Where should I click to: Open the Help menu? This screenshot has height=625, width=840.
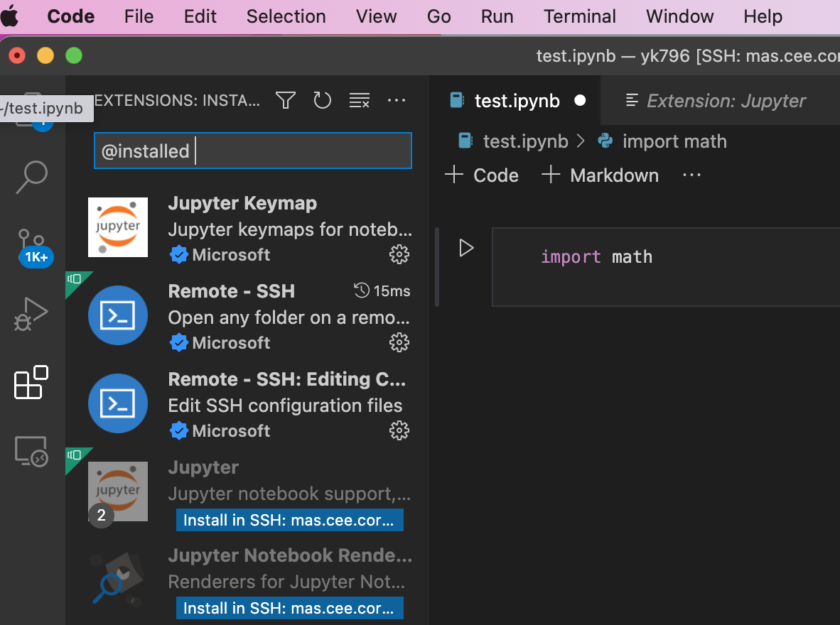(763, 16)
